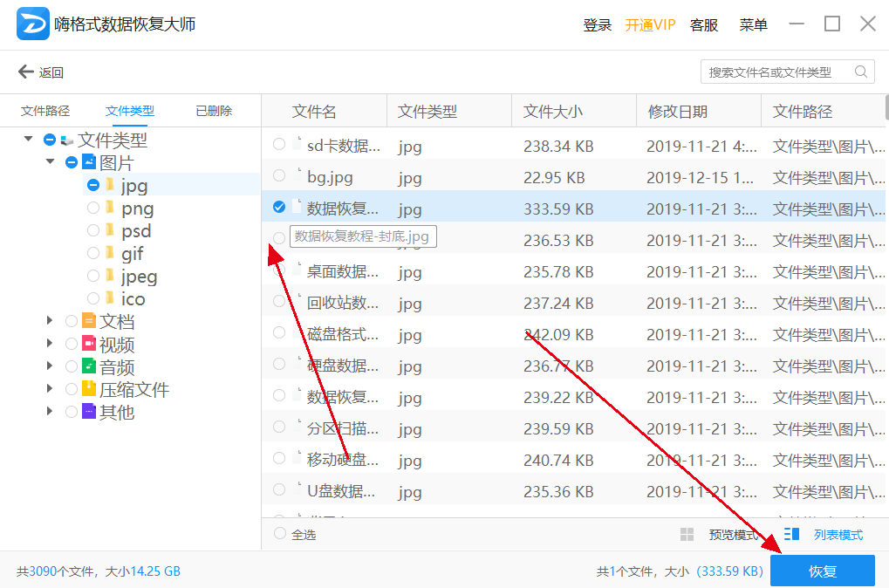Click the jpeg folder icon in tree
889x588 pixels.
[x=110, y=275]
